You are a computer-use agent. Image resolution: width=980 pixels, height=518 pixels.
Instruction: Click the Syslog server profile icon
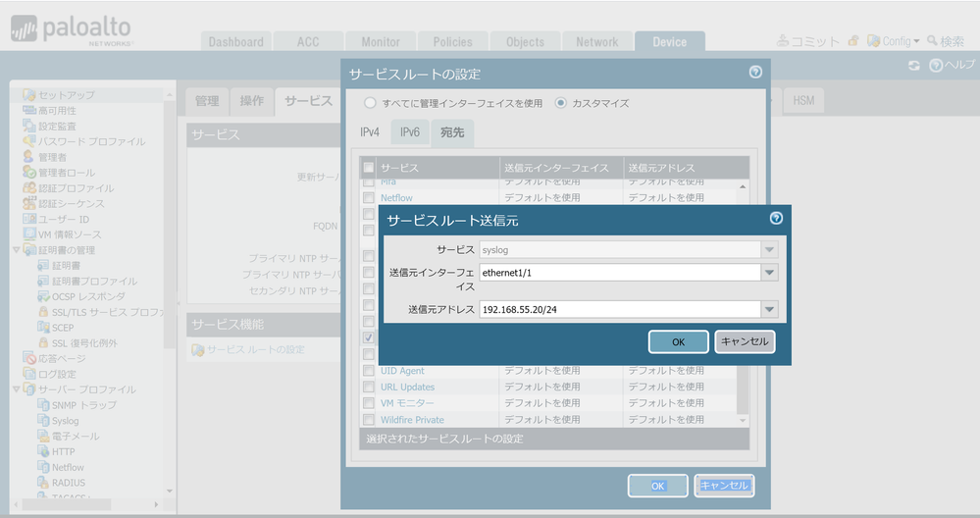(x=43, y=420)
